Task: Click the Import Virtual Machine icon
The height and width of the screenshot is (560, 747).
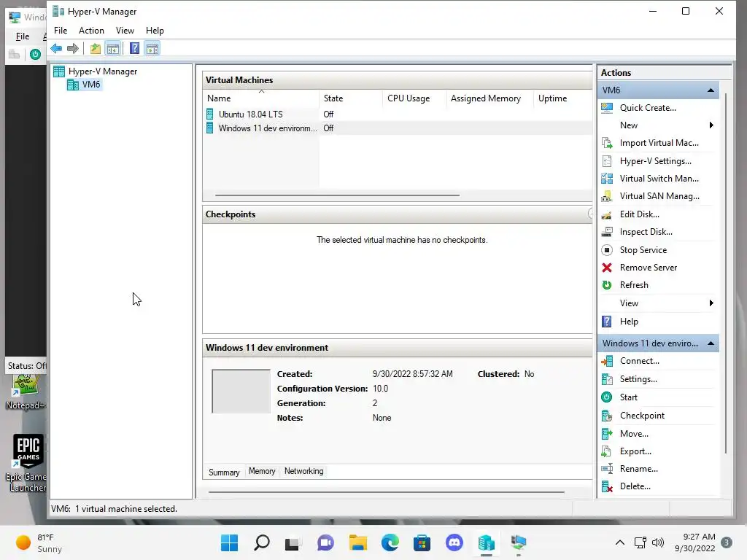Action: pos(607,144)
